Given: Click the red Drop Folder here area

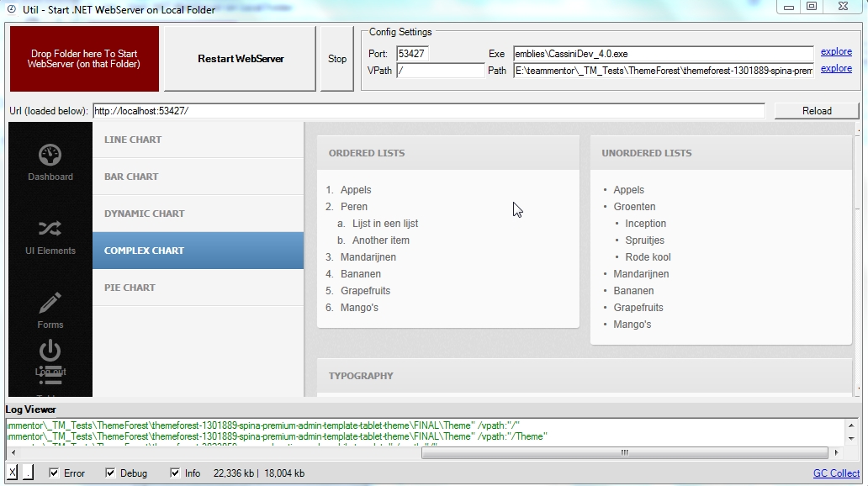Looking at the screenshot, I should click(x=84, y=59).
